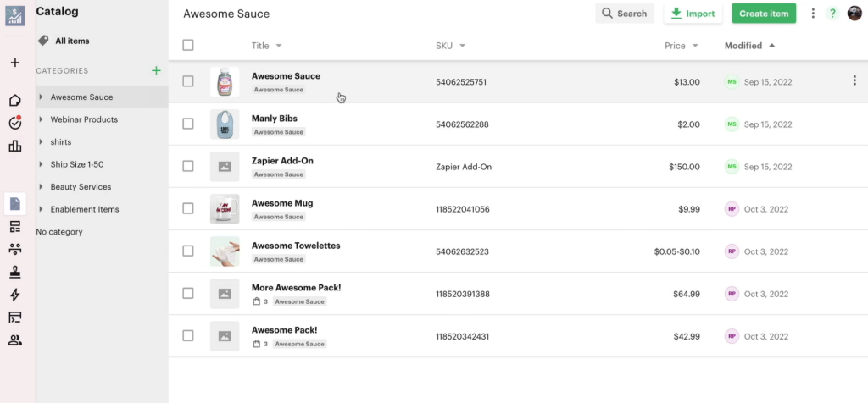Click the lightning bolt automation icon
Viewport: 868px width, 403px height.
(14, 295)
